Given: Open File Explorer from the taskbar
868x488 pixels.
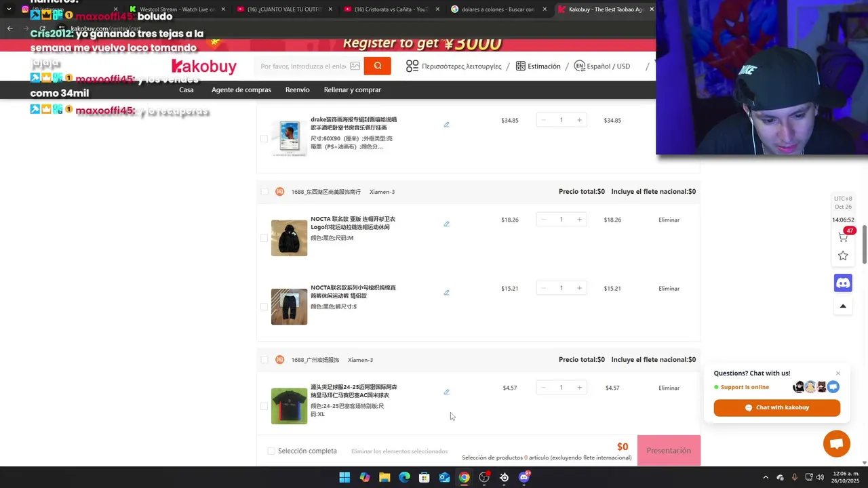Looking at the screenshot, I should coord(384,477).
